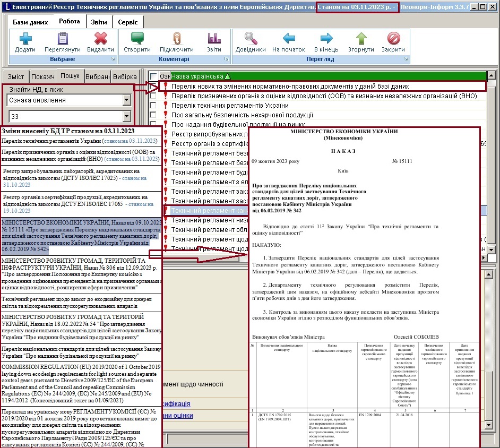Click Закрити red prohibited icon
This screenshot has height=448, width=500.
click(393, 38)
